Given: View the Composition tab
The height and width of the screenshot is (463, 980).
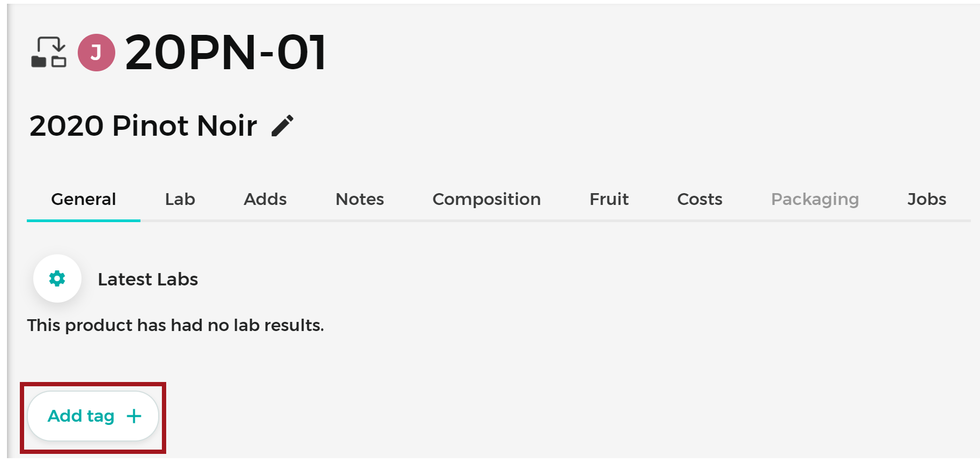Looking at the screenshot, I should [487, 199].
